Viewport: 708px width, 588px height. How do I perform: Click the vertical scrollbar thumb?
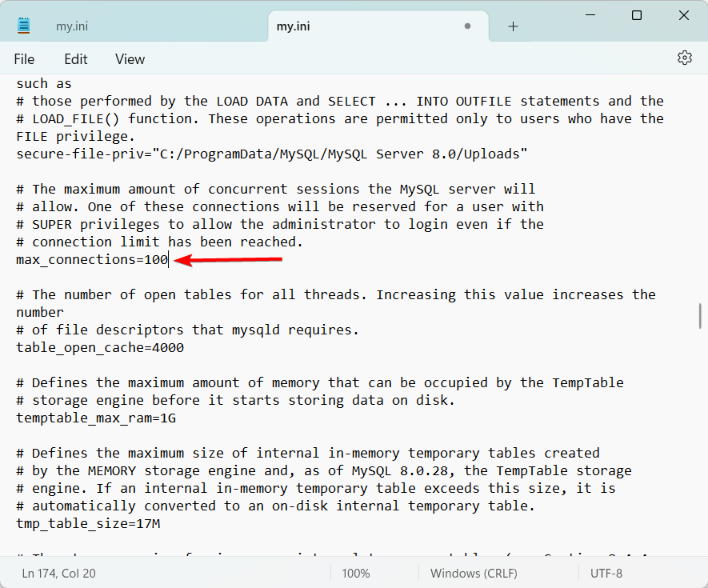700,316
